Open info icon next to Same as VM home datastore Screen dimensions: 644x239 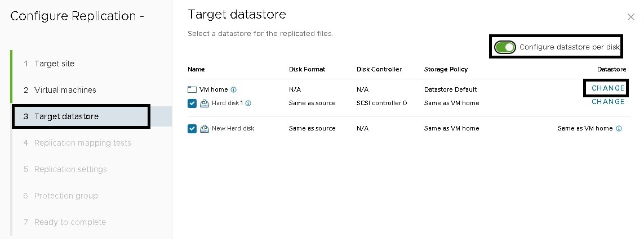click(619, 128)
